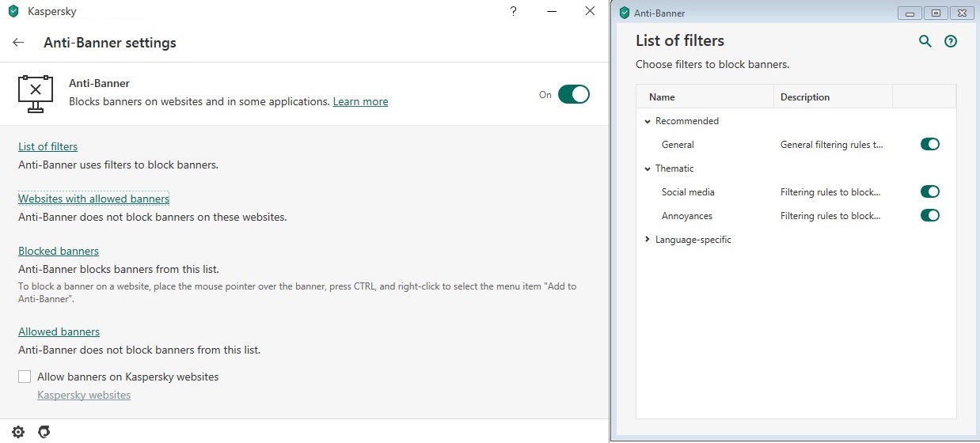Follow the Learn more link
Viewport: 980px width, 443px height.
[x=360, y=101]
